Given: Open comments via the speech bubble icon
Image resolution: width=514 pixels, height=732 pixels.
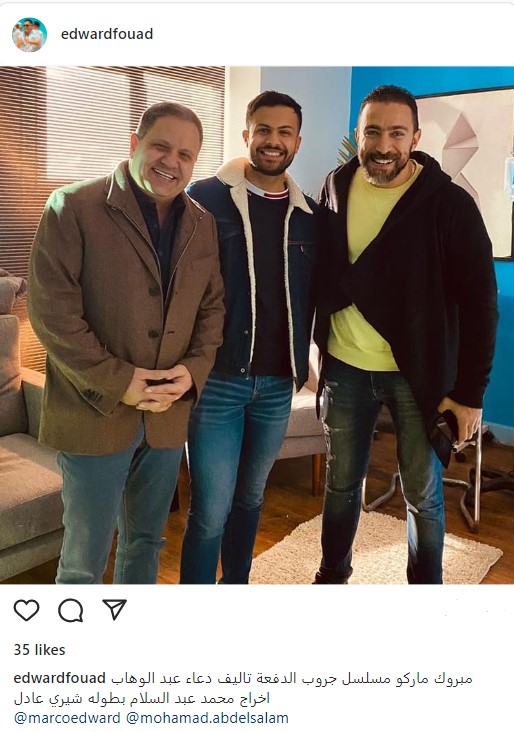Looking at the screenshot, I should coord(71,610).
